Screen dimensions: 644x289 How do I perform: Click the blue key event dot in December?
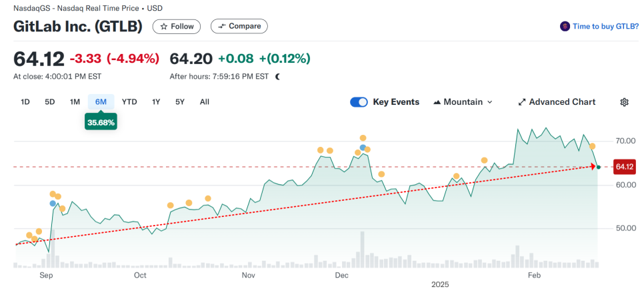click(363, 148)
